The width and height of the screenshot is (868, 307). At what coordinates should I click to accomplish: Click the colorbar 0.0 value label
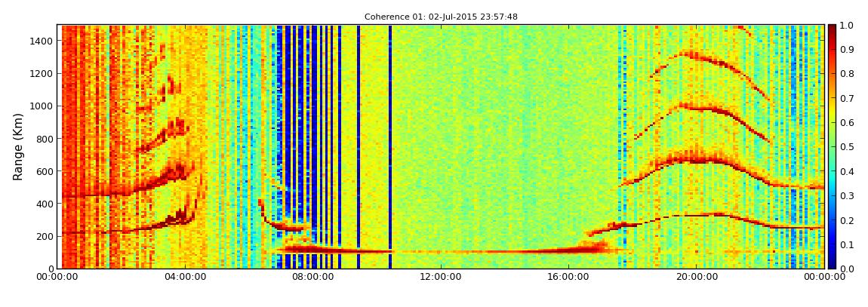coord(846,269)
